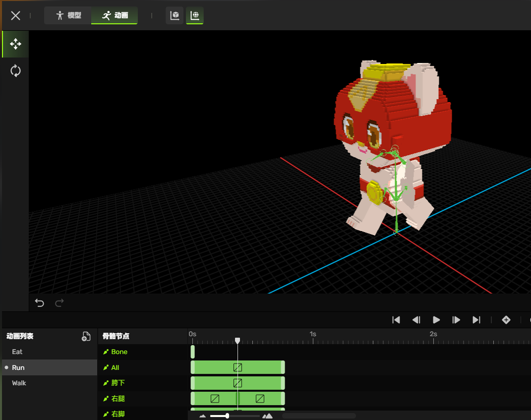Screen dimensions: 531x420
Task: Create a new animation with the file-plus icon
Action: (x=86, y=336)
